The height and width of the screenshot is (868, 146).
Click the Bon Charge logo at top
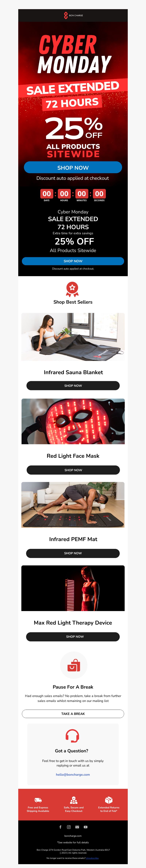pyautogui.click(x=73, y=15)
